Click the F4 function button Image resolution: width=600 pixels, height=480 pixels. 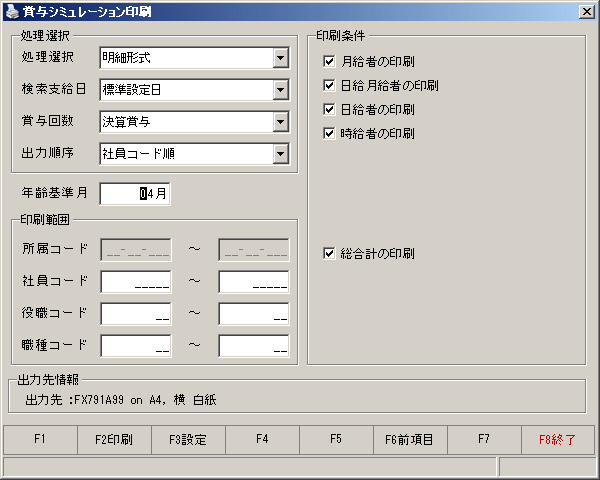pos(262,439)
